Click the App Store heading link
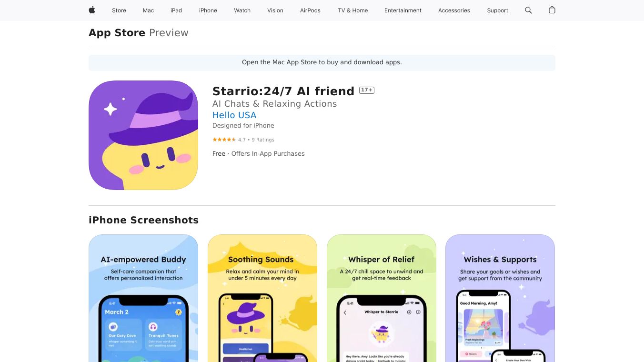 (x=117, y=33)
